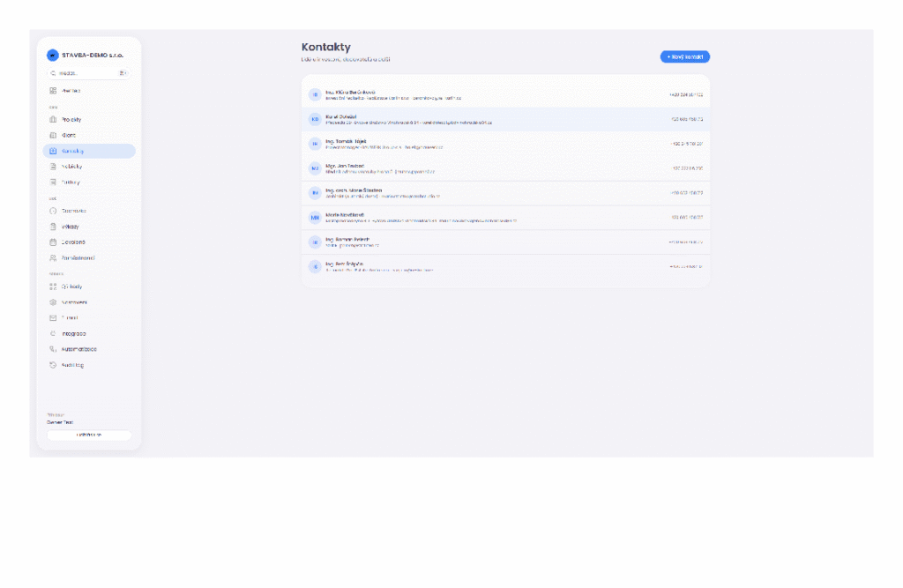
Task: Click the keyboard shortcut badge in the search box
Action: [123, 73]
